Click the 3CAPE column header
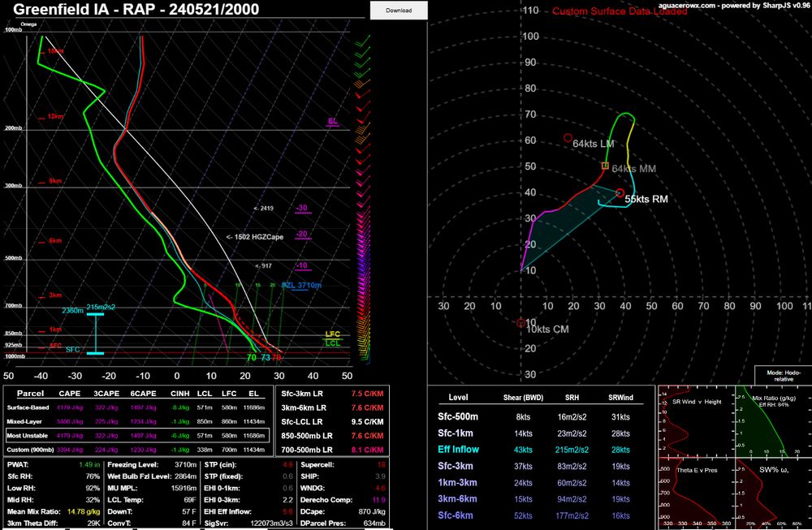The image size is (812, 530). pyautogui.click(x=106, y=394)
